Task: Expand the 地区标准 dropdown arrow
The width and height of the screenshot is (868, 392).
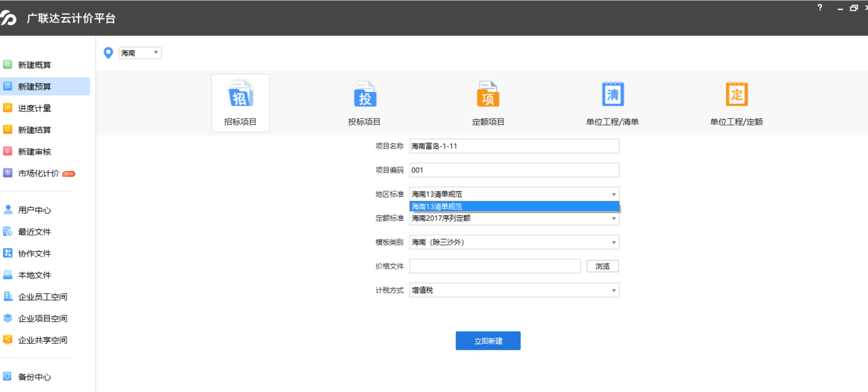Action: [x=613, y=194]
